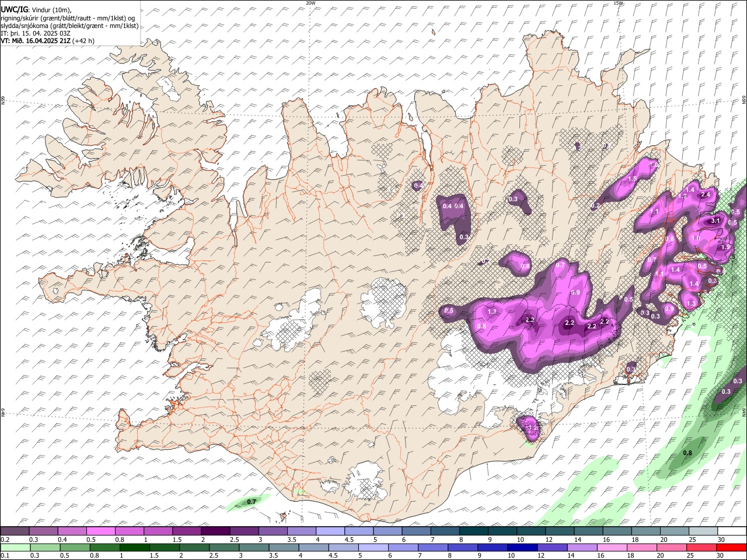The width and height of the screenshot is (747, 560).
Task: Click the UWC/IG title in the legend box
Action: coord(14,9)
